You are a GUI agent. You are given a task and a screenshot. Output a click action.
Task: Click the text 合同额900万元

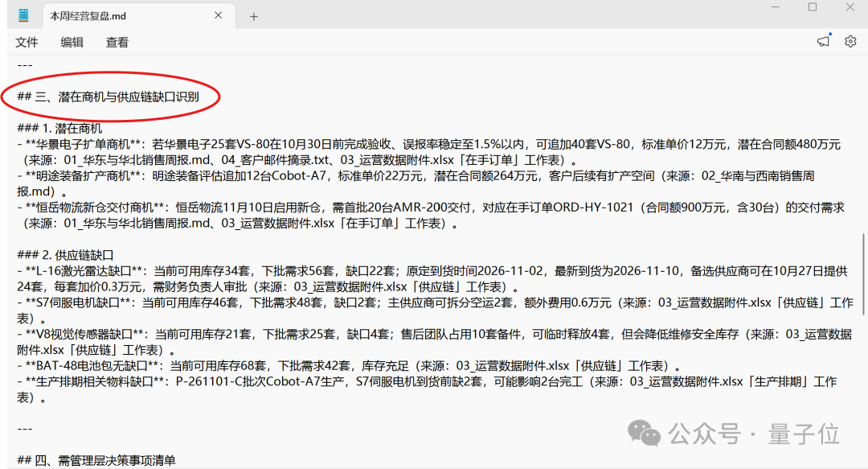[x=686, y=208]
